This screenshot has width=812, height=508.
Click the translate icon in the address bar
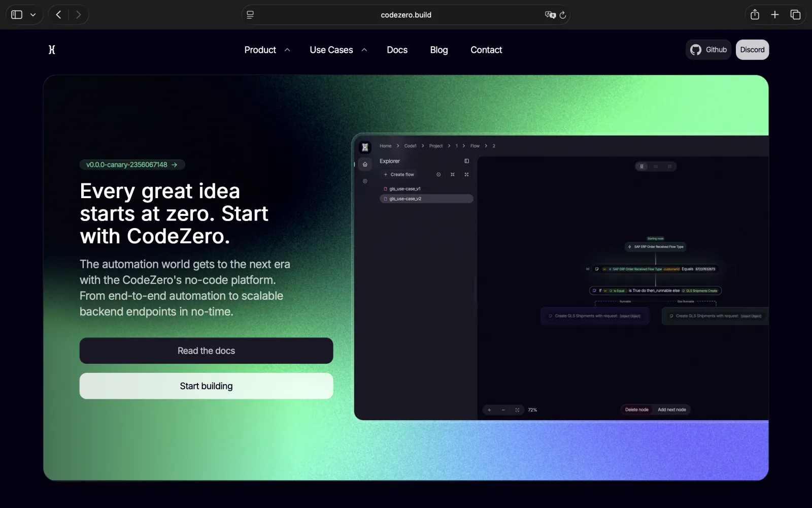[550, 15]
